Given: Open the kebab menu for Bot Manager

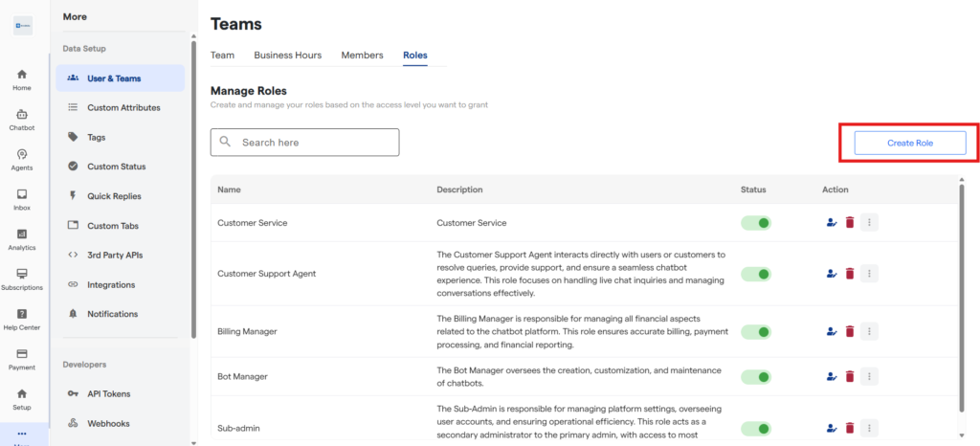Looking at the screenshot, I should [x=869, y=377].
